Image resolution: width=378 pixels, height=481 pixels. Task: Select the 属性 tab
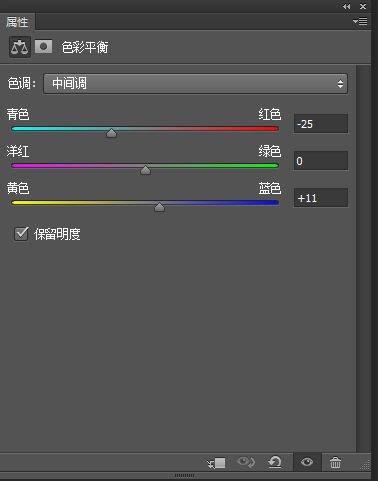17,22
